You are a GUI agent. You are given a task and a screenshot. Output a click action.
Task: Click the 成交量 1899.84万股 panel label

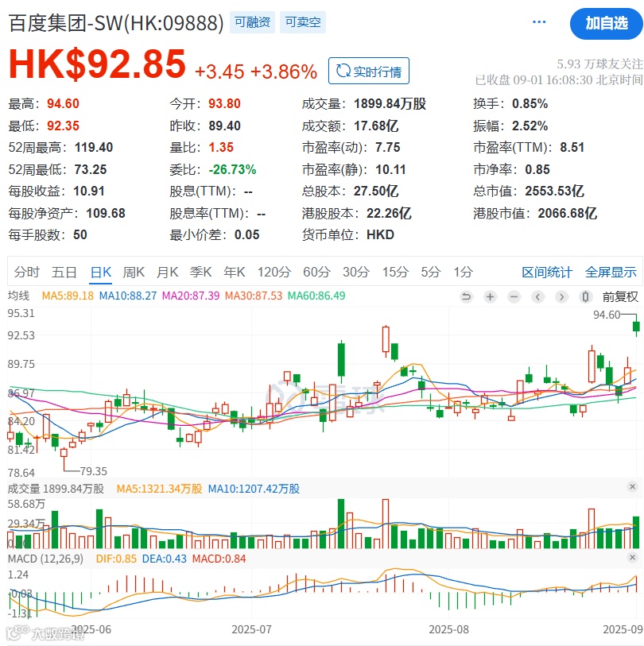coord(56,489)
